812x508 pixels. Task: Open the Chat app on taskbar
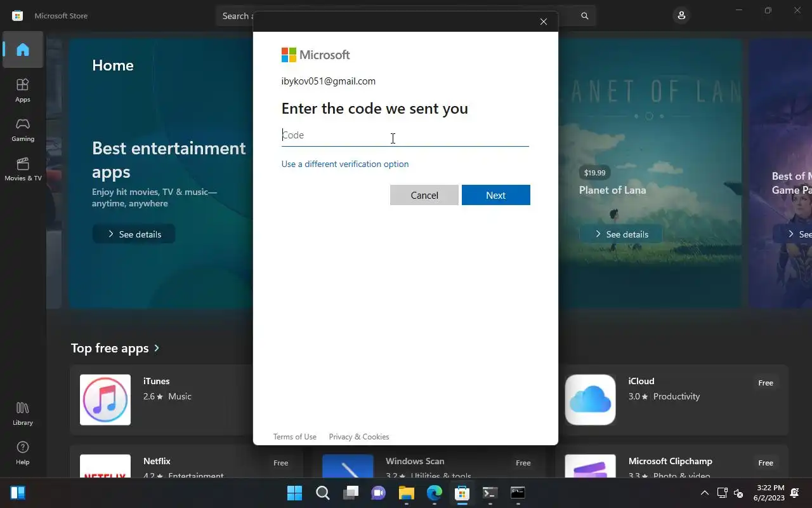pyautogui.click(x=379, y=493)
